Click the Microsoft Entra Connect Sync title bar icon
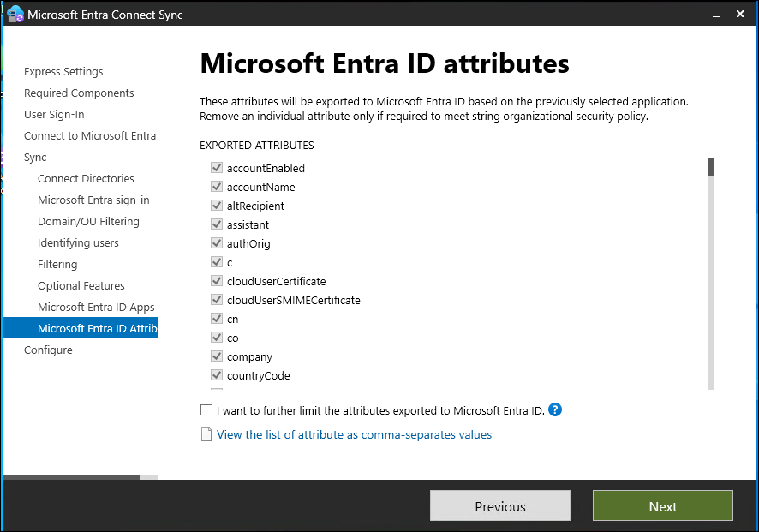The width and height of the screenshot is (759, 532). pyautogui.click(x=15, y=15)
